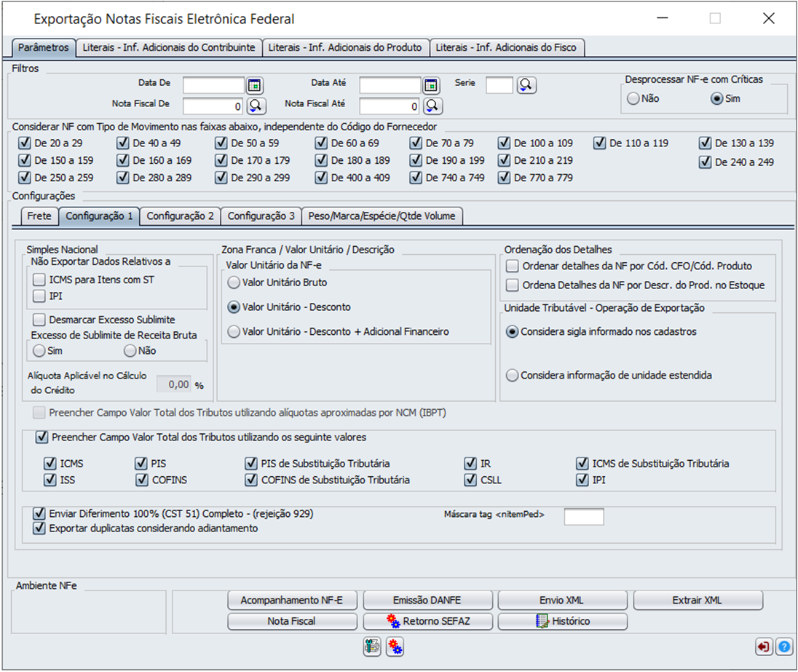Click the Nota Fiscal button

[292, 621]
